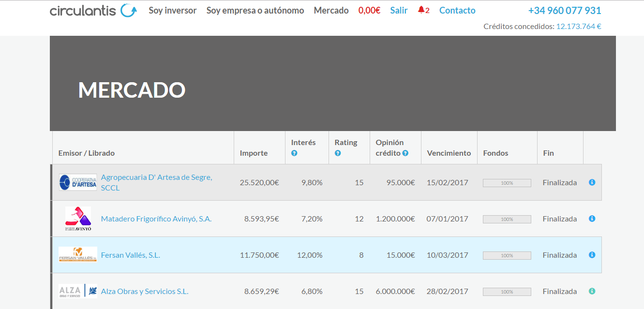644x309 pixels.
Task: Open the Contacto page
Action: coord(457,10)
